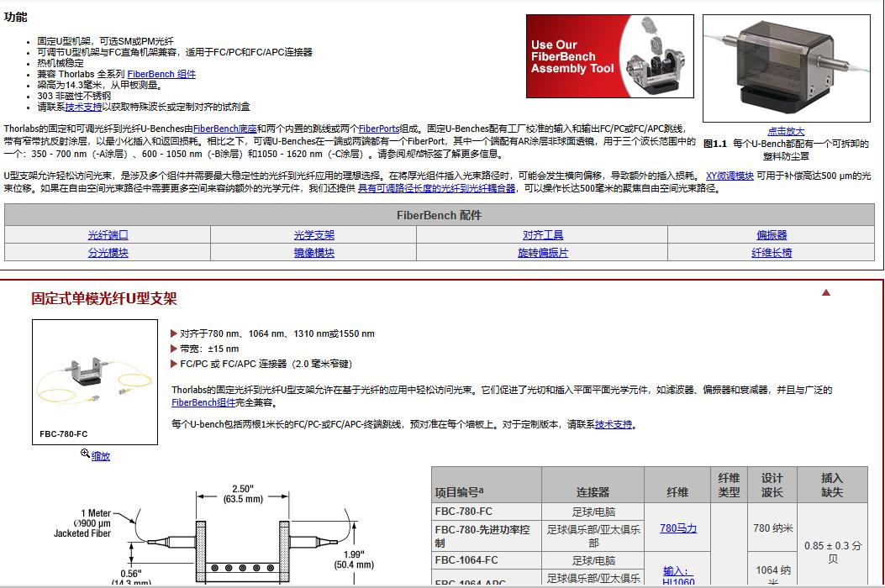This screenshot has width=885, height=588.
Task: Click the 设计波长 column header
Action: 772,485
